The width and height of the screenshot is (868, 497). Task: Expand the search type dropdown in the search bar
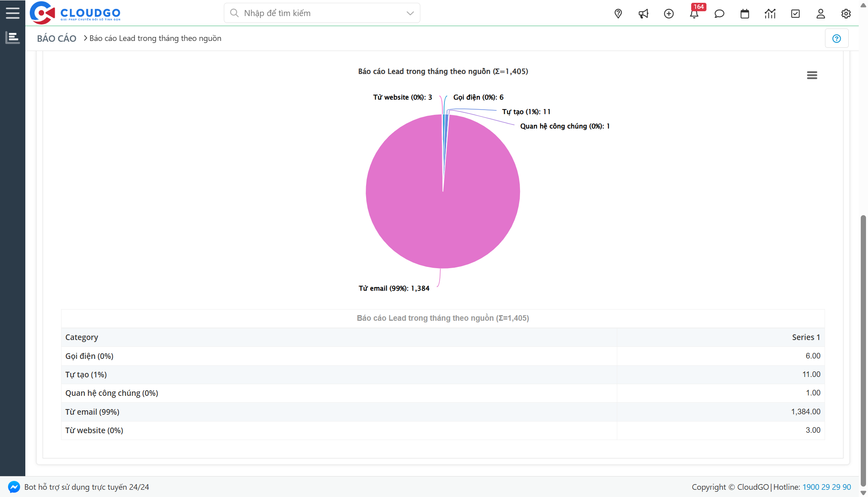(x=409, y=13)
